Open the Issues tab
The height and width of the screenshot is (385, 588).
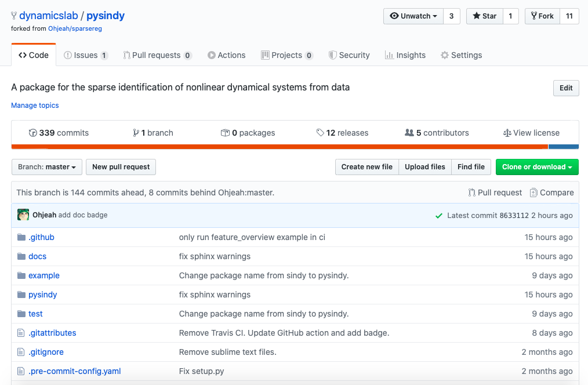(86, 55)
